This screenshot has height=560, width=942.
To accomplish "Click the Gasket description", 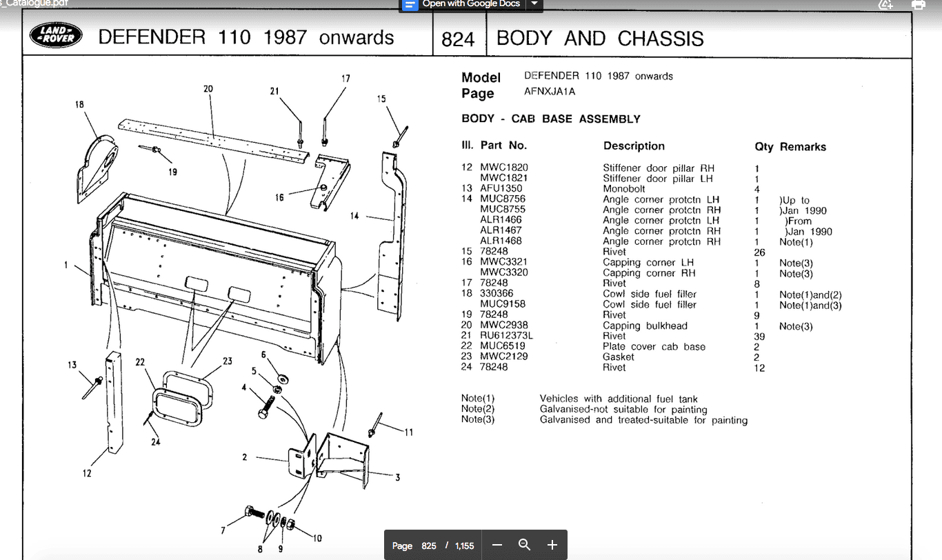I will point(619,357).
